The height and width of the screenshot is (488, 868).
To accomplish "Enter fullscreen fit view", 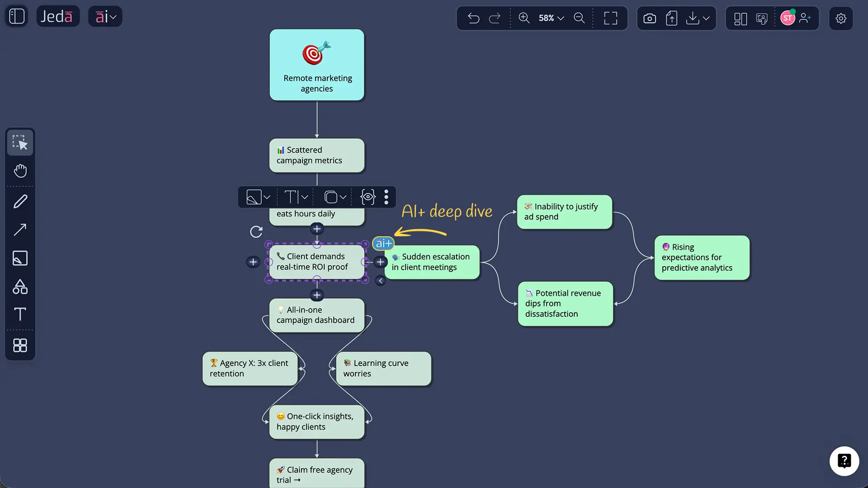I will [x=611, y=18].
